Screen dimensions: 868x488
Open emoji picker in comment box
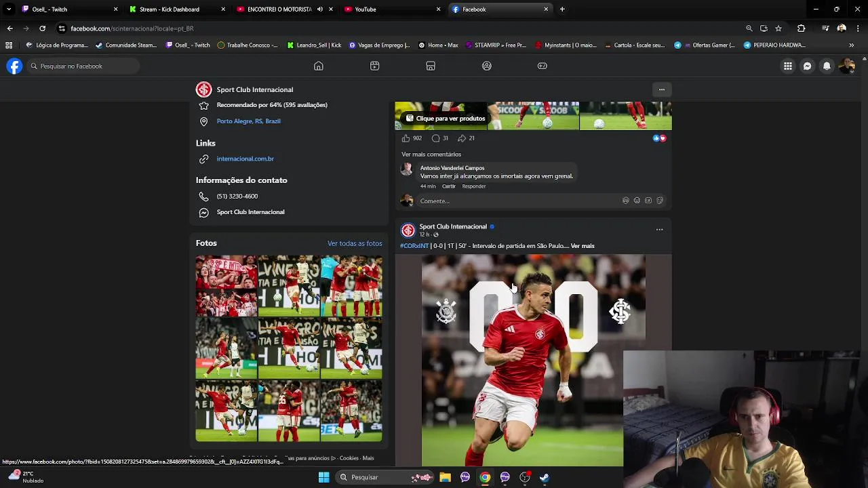(x=637, y=201)
